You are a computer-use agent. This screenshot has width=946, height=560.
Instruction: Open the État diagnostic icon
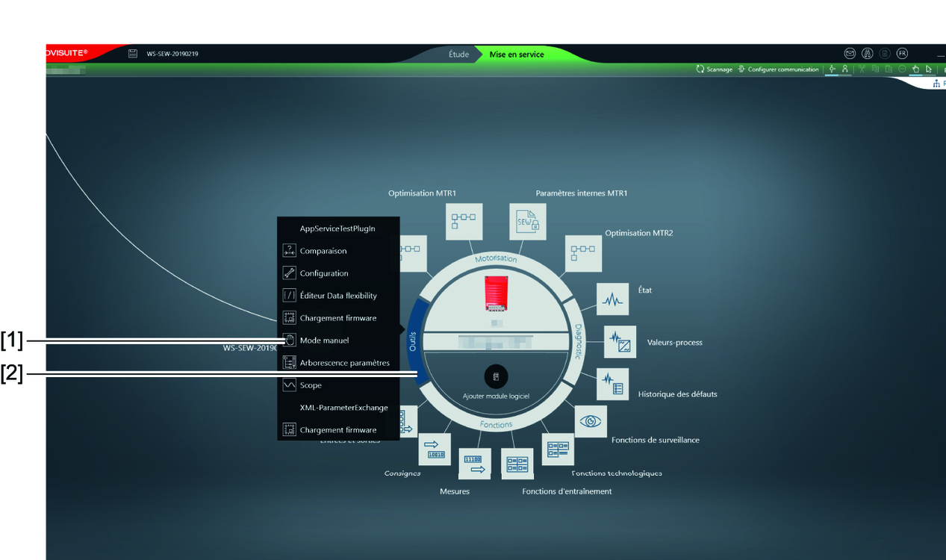pos(613,299)
